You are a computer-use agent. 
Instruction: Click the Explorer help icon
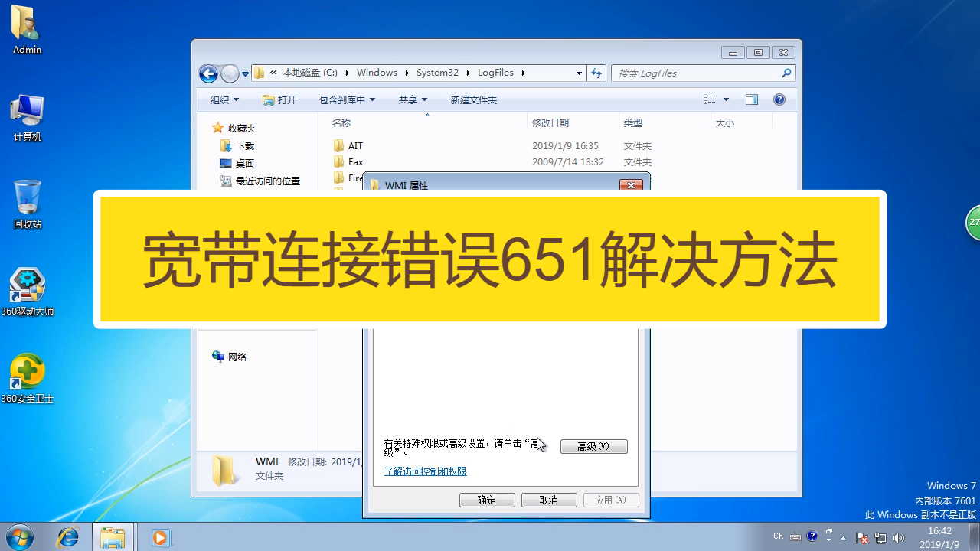click(779, 99)
